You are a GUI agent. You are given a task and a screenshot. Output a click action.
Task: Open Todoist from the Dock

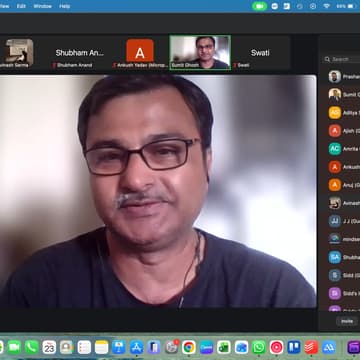pos(311,347)
